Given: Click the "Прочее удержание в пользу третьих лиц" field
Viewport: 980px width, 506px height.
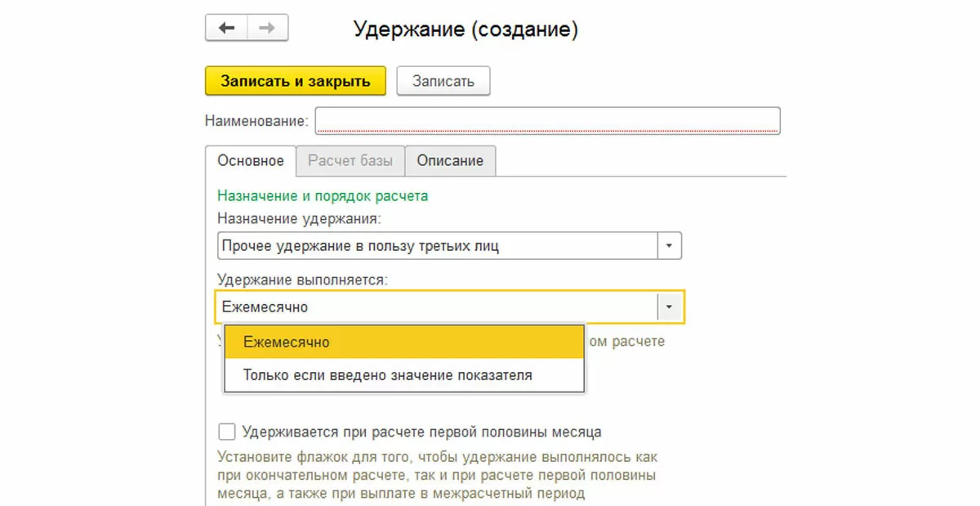Looking at the screenshot, I should pos(438,246).
